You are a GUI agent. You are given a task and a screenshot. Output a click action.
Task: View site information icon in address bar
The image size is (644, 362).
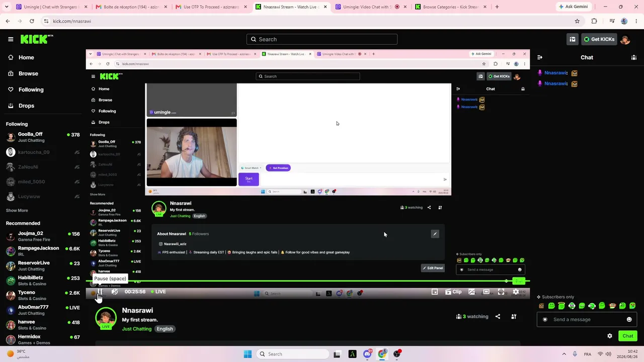[x=46, y=21]
